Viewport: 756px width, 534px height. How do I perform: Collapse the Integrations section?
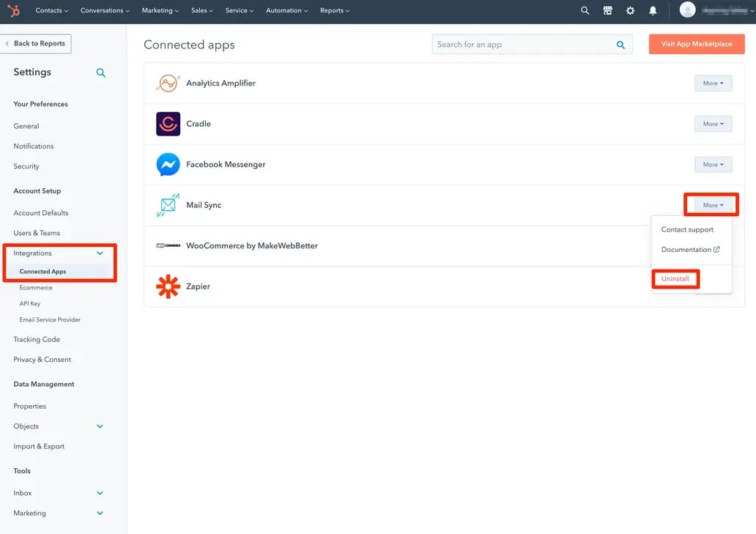100,253
